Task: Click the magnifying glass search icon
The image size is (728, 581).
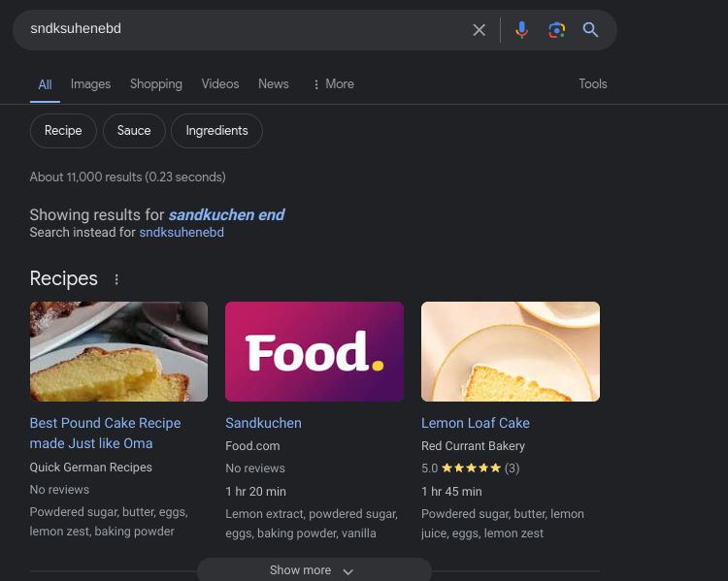Action: 590,30
